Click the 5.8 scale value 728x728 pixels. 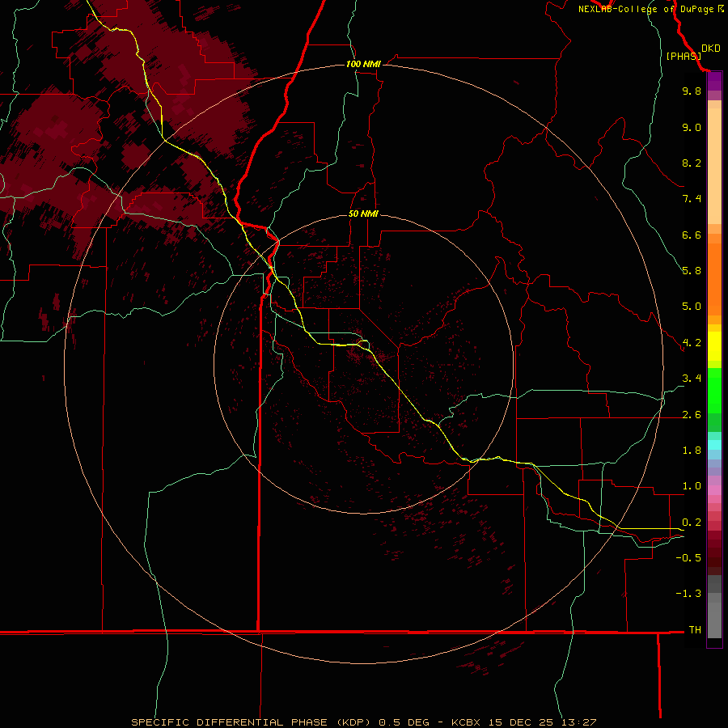tap(692, 271)
